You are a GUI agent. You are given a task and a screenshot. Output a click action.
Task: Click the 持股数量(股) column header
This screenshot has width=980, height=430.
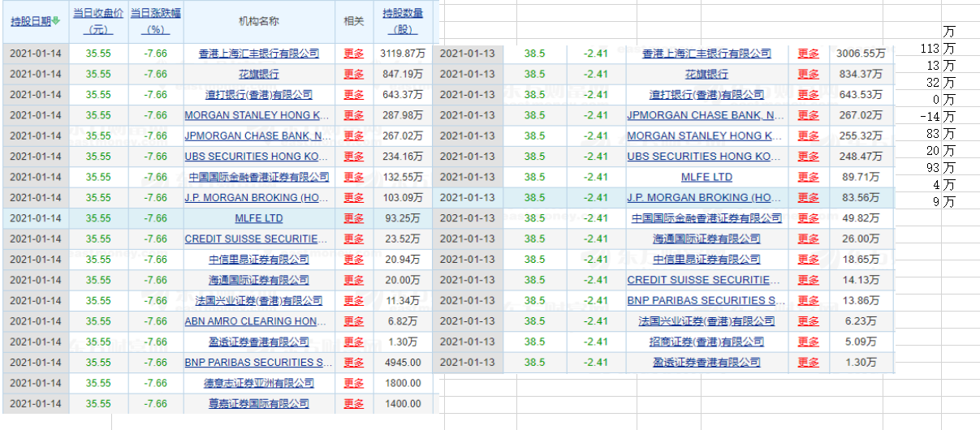coord(404,22)
